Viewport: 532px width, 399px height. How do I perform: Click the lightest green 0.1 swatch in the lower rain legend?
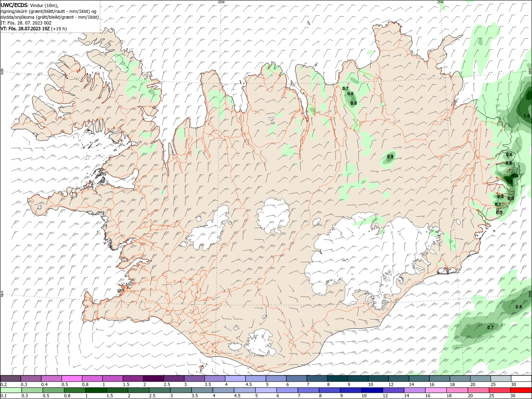pos(10,390)
